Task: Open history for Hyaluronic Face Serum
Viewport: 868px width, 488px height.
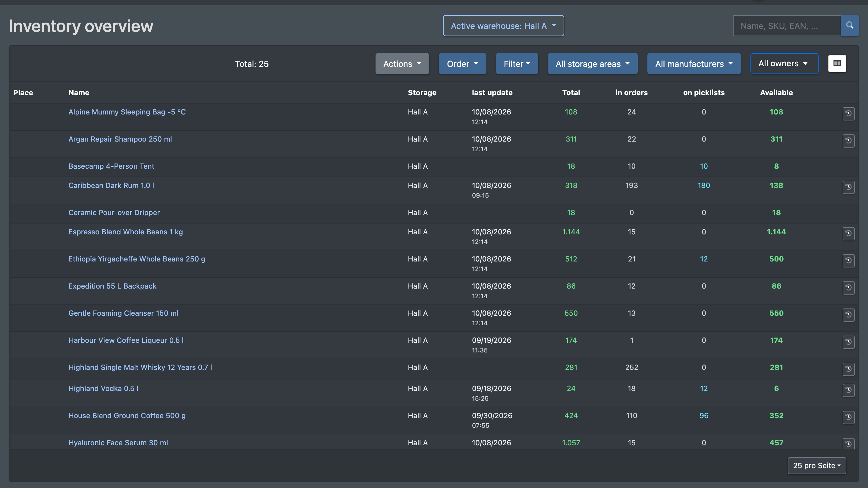Action: 848,444
